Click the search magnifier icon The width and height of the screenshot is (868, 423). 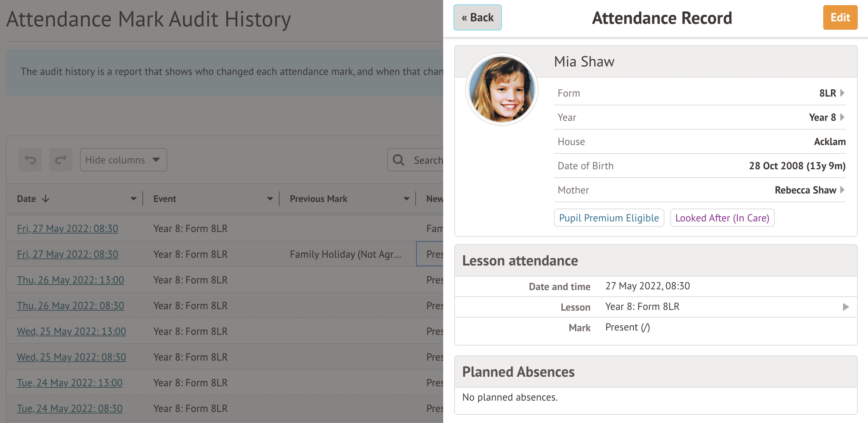pos(398,160)
